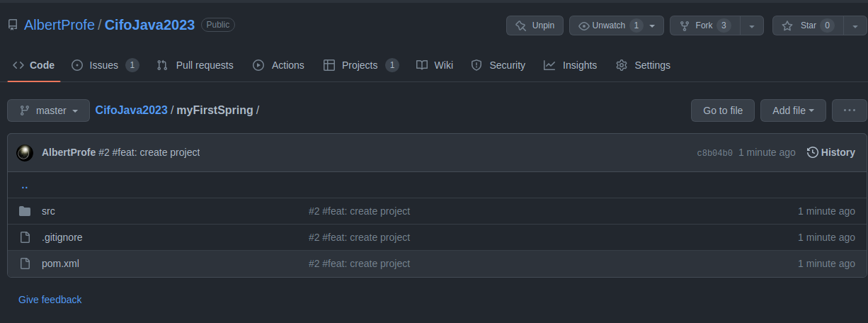Click the file icon of the .gitignore row
This screenshot has height=323, width=868.
[x=25, y=237]
